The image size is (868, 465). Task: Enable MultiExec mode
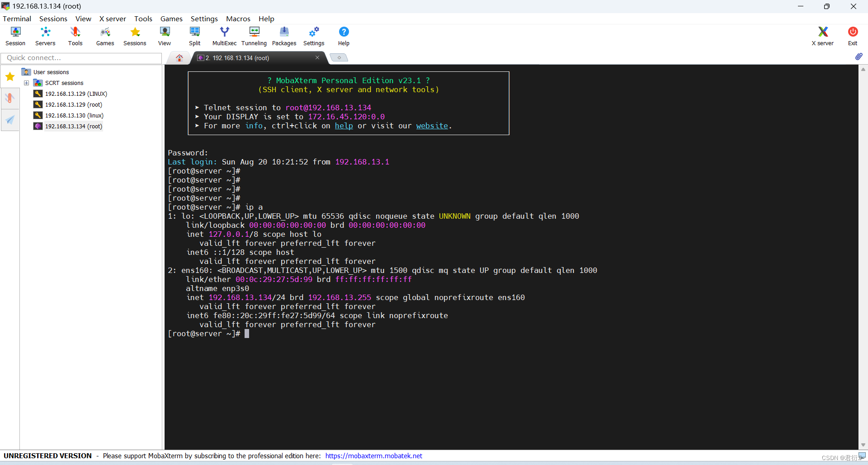click(x=224, y=36)
